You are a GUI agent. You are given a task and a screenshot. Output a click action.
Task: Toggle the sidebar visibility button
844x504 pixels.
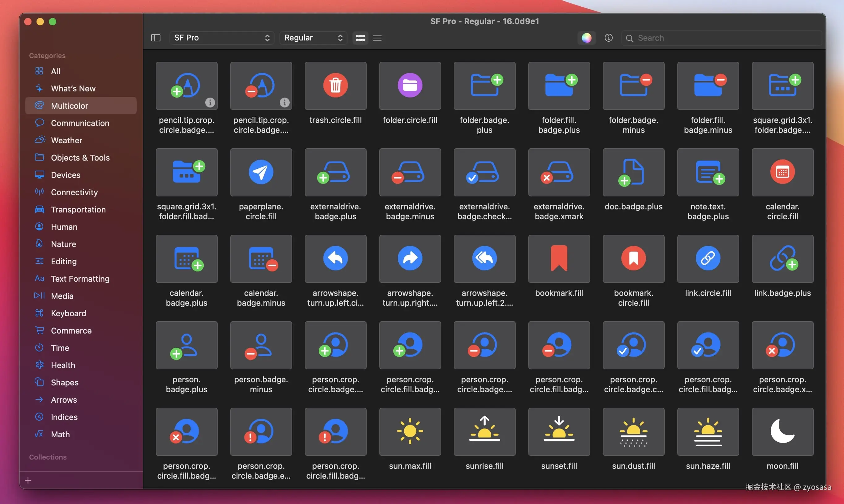156,38
